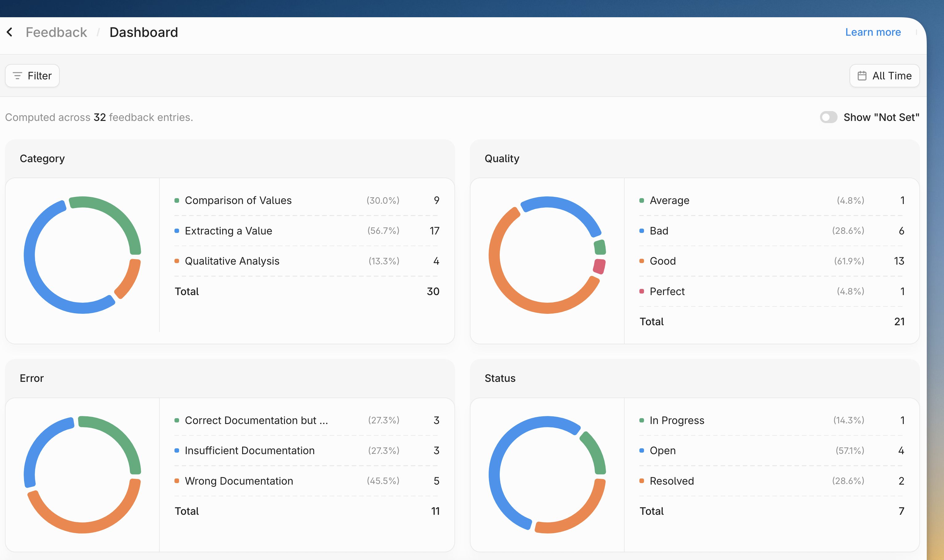Click the blue dot beside Extracting a Value
The height and width of the screenshot is (560, 944).
click(x=177, y=230)
